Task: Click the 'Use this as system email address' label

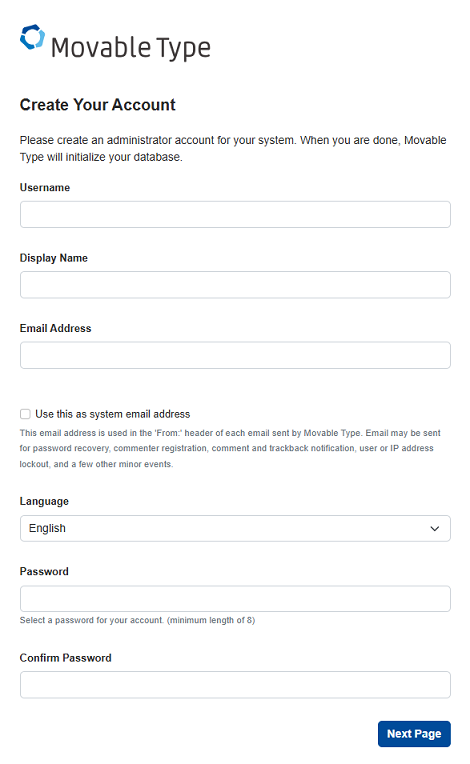Action: (x=113, y=414)
